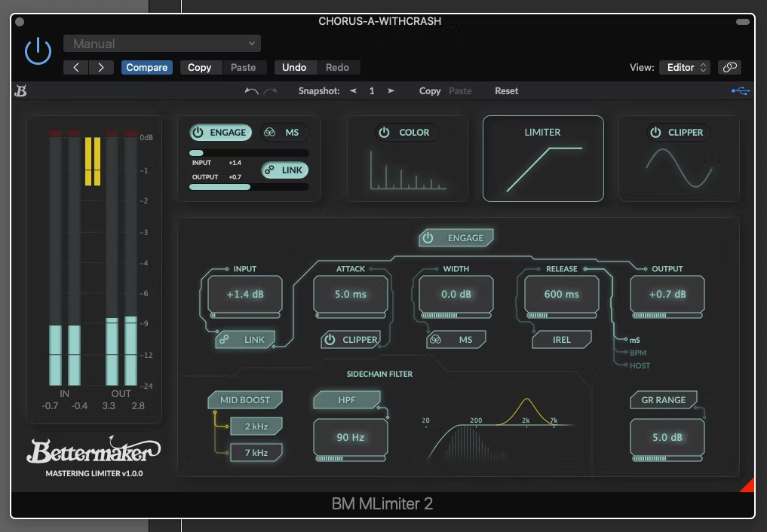Image resolution: width=767 pixels, height=532 pixels.
Task: Toggle the GR RANGE button
Action: [663, 400]
